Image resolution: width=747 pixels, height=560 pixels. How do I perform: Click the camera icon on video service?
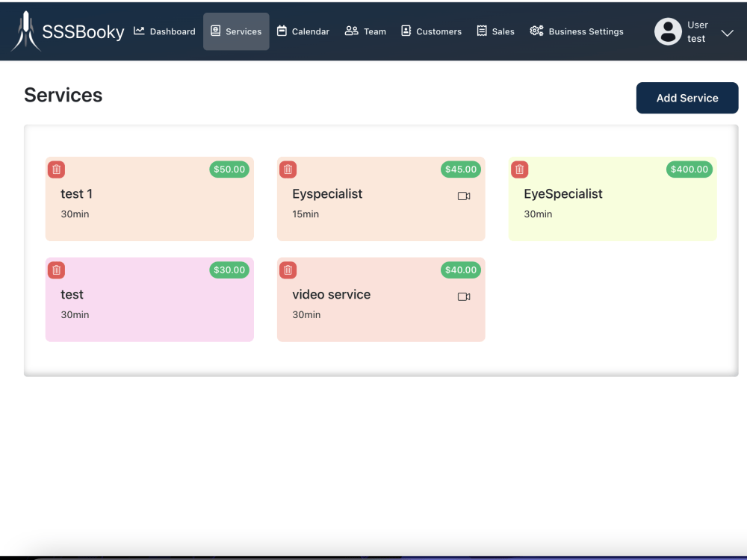point(464,296)
